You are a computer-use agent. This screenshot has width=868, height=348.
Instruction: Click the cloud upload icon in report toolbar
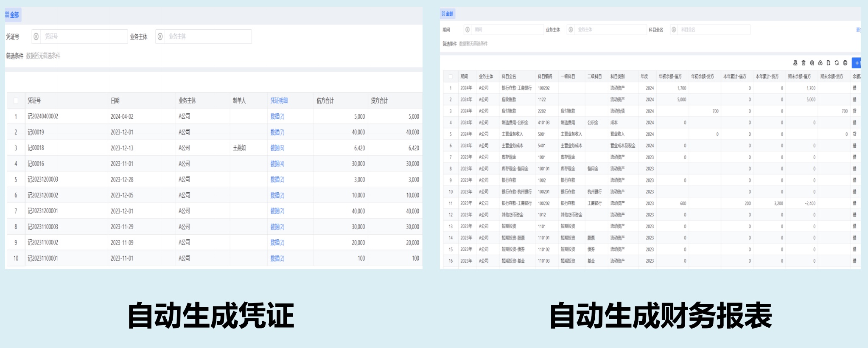click(x=820, y=63)
